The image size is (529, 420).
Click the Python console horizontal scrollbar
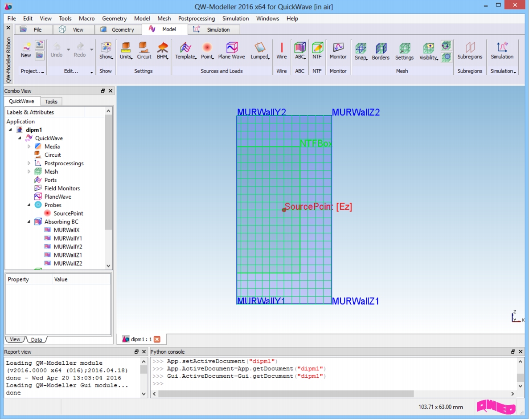(286, 394)
